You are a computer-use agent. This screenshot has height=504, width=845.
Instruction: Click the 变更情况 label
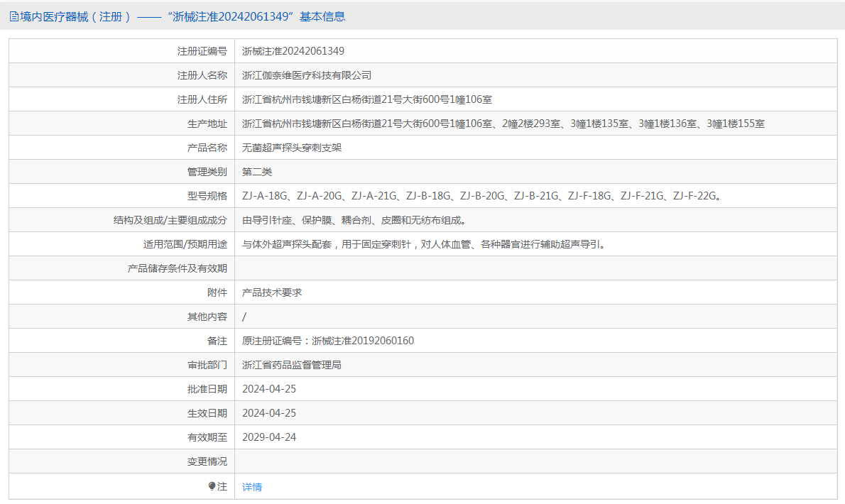click(x=207, y=461)
